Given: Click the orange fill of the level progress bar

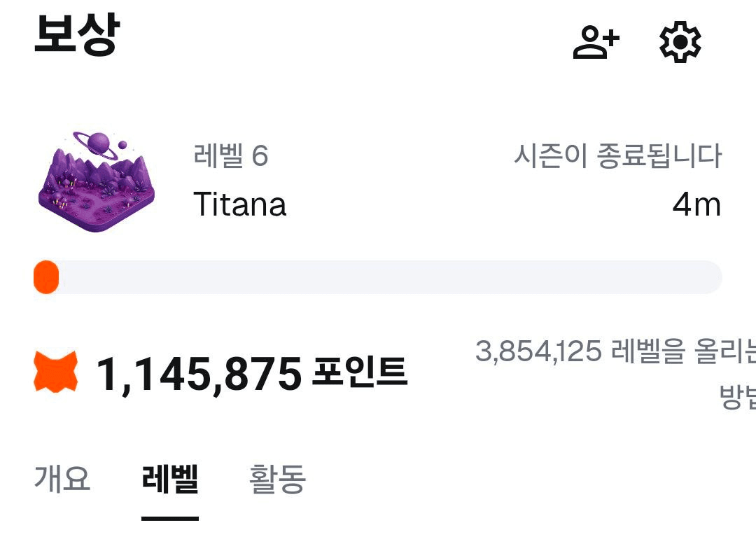Looking at the screenshot, I should click(46, 277).
